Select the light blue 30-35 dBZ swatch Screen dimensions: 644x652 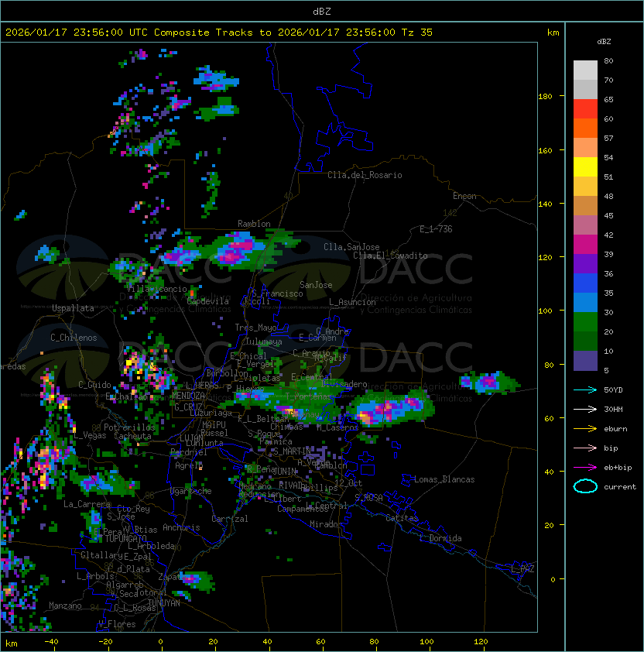pyautogui.click(x=585, y=303)
